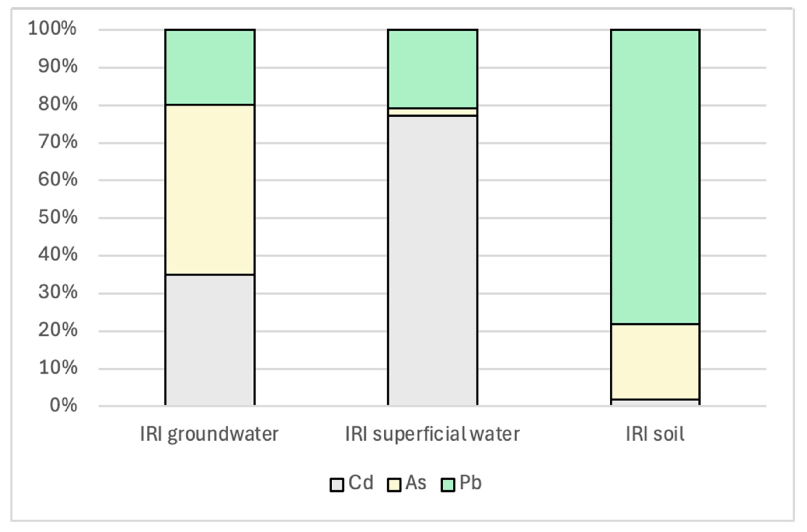Viewport: 807px width, 532px height.
Task: Select the Cd segment in groundwater bar
Action: click(210, 340)
